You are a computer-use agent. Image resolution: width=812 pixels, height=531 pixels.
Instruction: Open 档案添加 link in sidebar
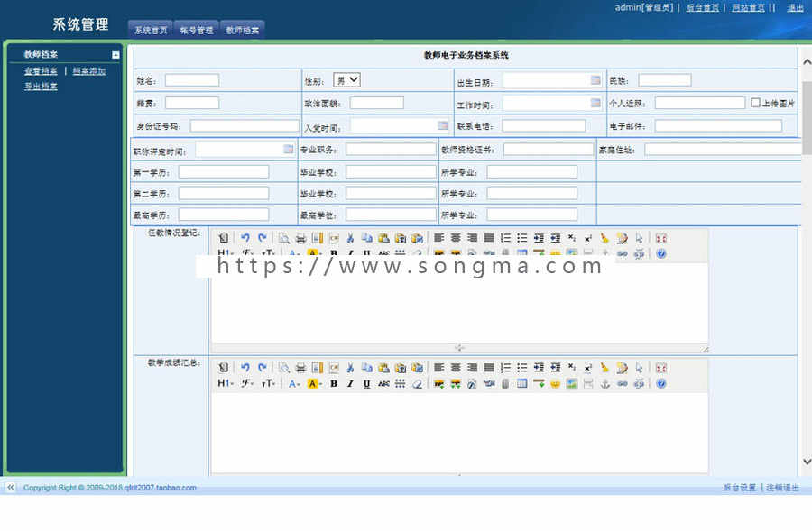point(89,71)
